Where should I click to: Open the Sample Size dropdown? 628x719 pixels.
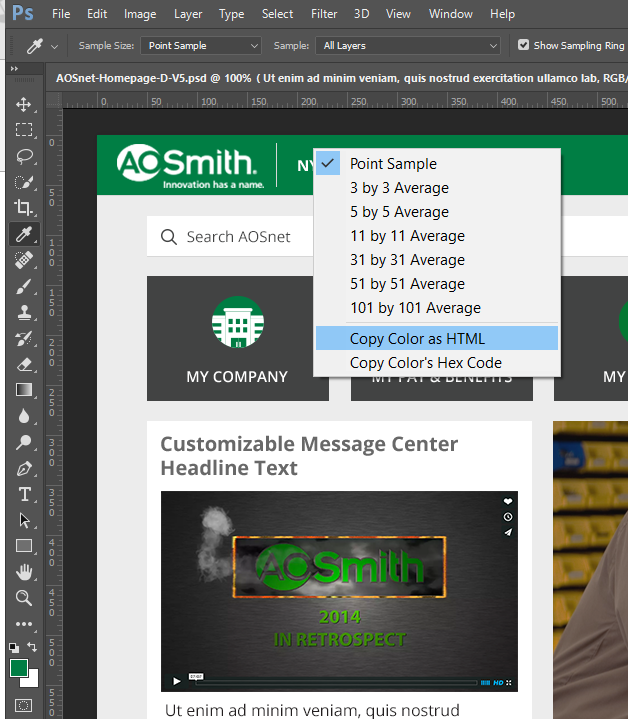pos(201,45)
